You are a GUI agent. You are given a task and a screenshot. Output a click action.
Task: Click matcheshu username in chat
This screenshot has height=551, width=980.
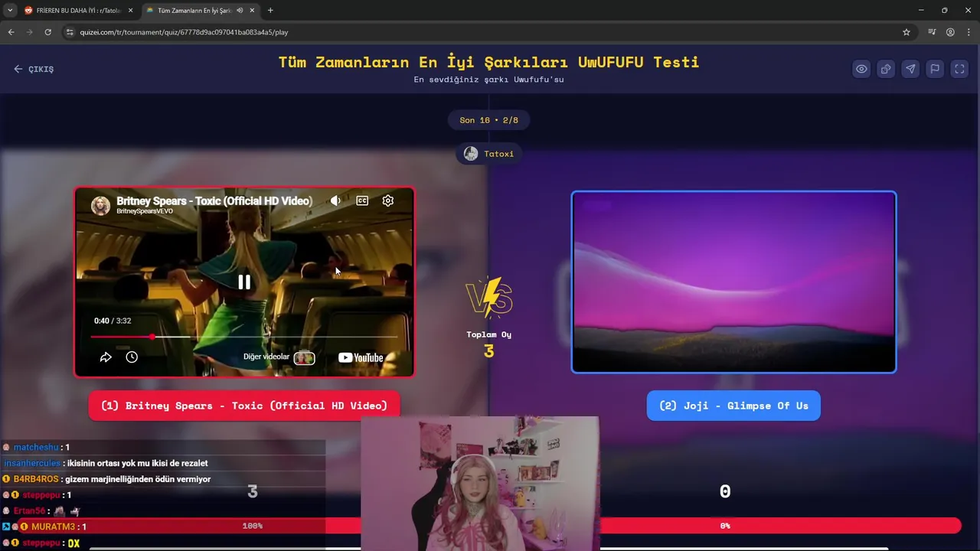tap(36, 447)
